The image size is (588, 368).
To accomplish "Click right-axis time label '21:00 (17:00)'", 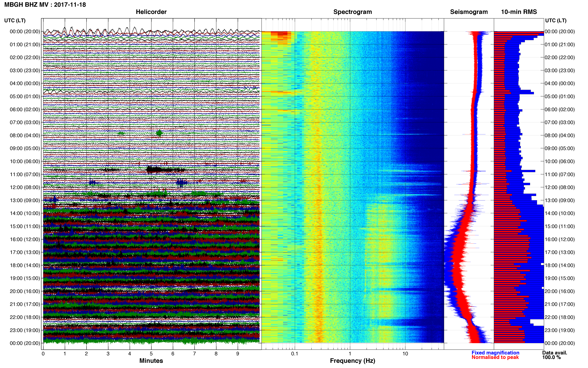I will pyautogui.click(x=560, y=304).
